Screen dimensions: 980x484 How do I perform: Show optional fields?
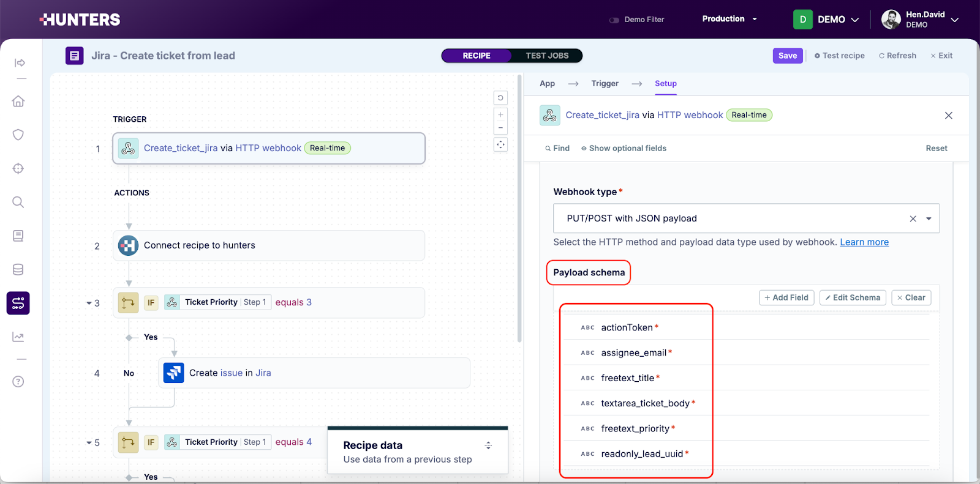pos(624,148)
